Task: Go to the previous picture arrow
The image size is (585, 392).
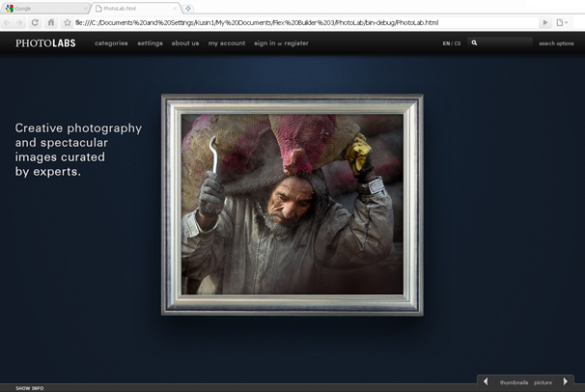Action: pos(486,381)
